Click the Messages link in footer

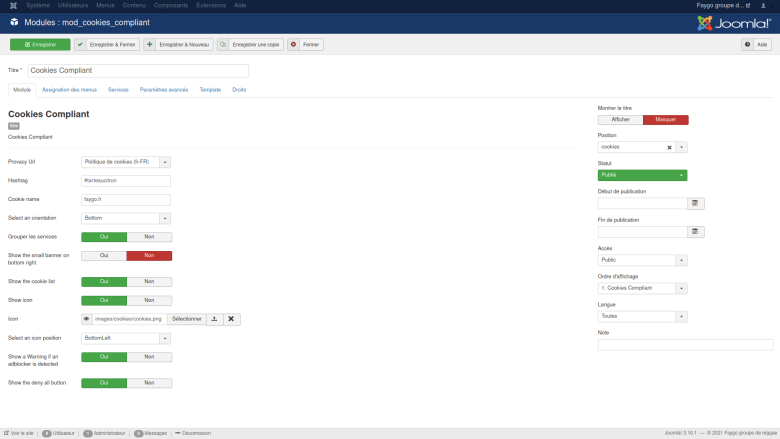(x=151, y=434)
